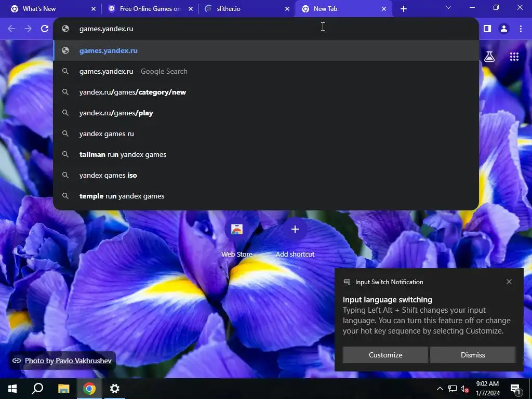
Task: Open Settings gear in the taskbar
Action: pos(115,389)
